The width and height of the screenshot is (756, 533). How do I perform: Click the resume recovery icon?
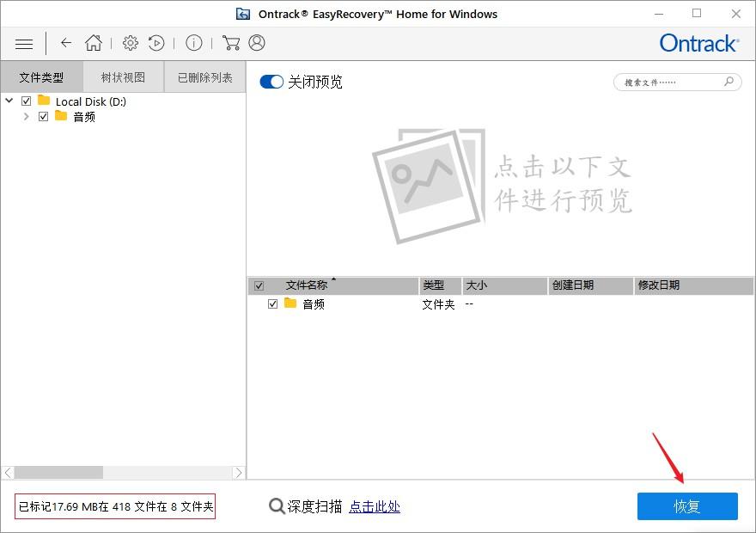tap(156, 43)
